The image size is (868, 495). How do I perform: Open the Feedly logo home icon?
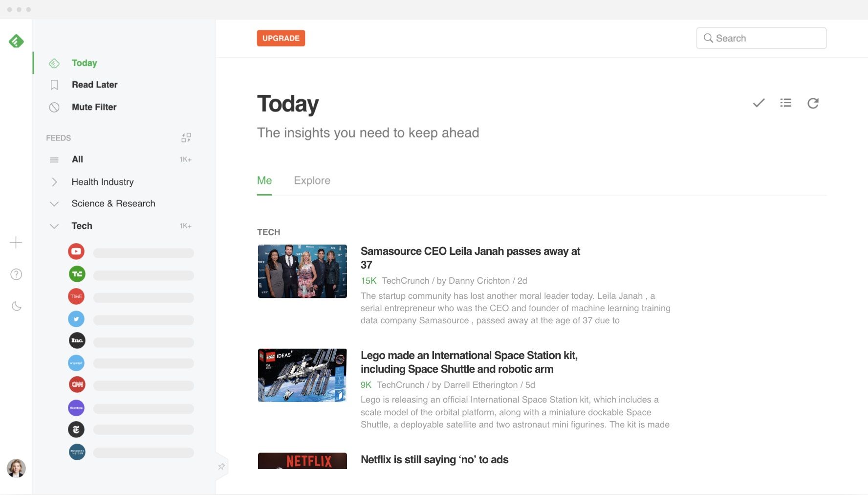tap(16, 41)
